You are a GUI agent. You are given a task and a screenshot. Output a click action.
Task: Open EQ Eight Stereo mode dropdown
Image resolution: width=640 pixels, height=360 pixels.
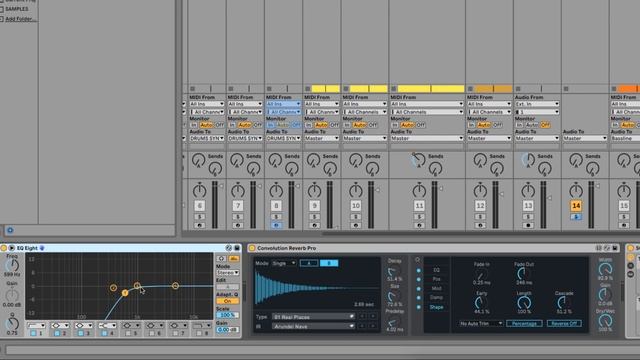[228, 273]
